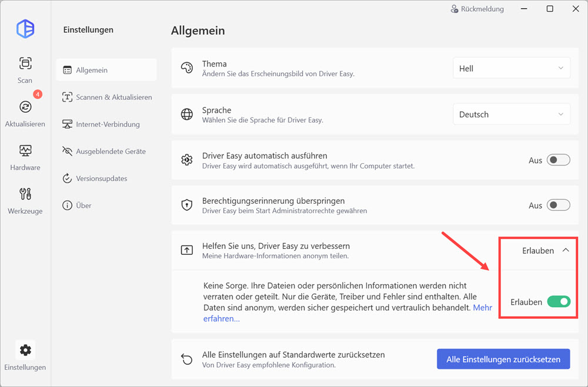Viewport: 588px width, 387px height.
Task: Click the Thema palette icon
Action: (187, 68)
